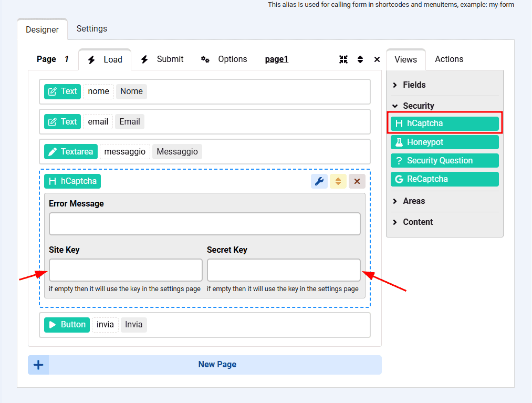Focus the Site Key input field
Image resolution: width=532 pixels, height=403 pixels.
pyautogui.click(x=126, y=270)
